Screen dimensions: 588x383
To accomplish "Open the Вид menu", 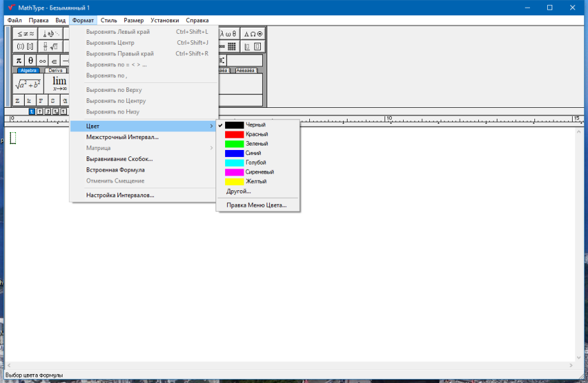I will [x=61, y=20].
